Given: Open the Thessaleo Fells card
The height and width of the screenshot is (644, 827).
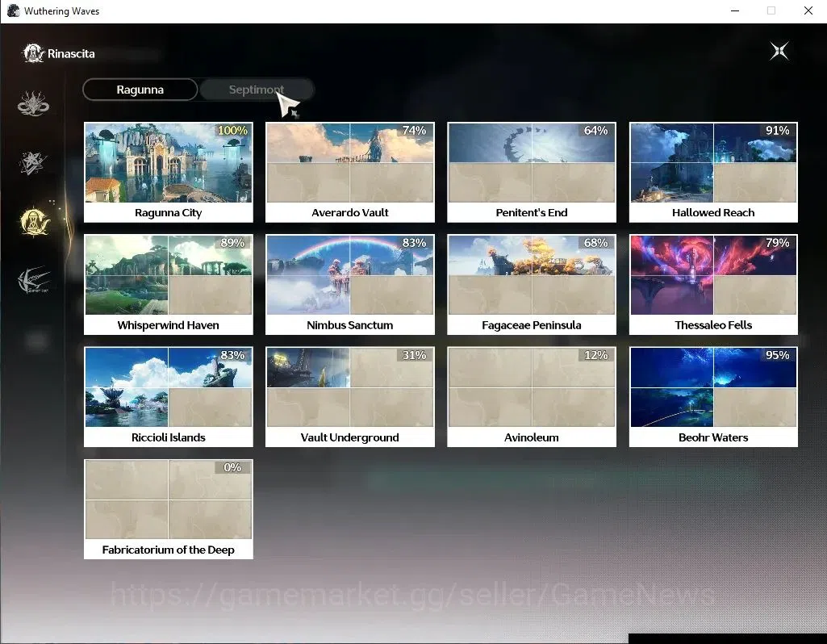Looking at the screenshot, I should tap(713, 284).
